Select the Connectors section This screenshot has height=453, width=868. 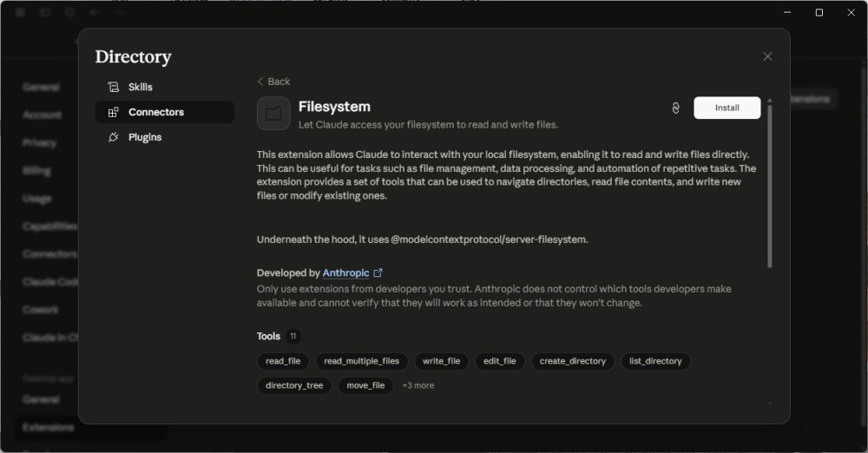click(x=164, y=112)
